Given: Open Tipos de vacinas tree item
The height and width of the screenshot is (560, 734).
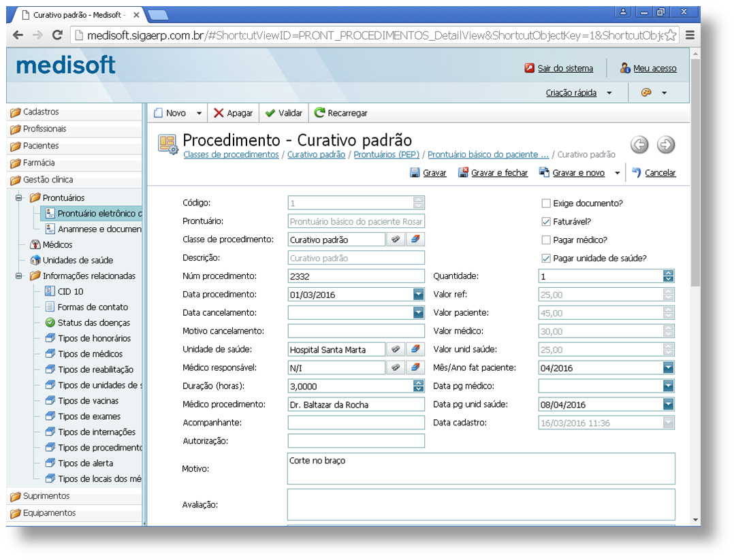Looking at the screenshot, I should [x=82, y=401].
